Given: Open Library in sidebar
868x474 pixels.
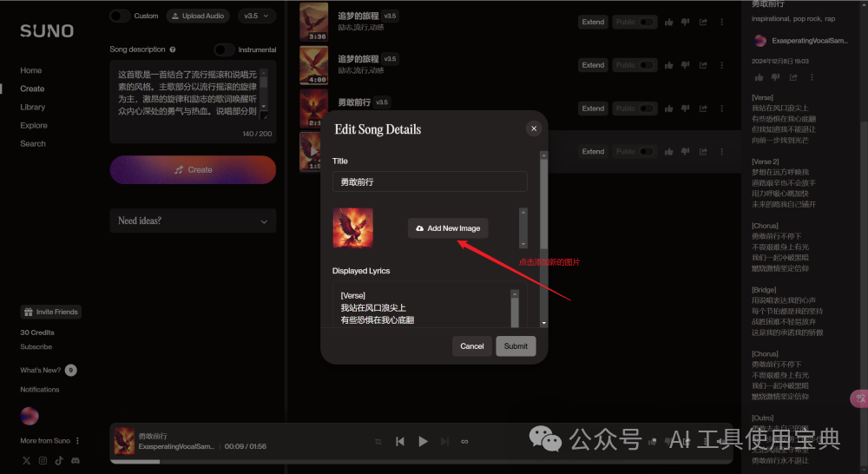Looking at the screenshot, I should (33, 107).
